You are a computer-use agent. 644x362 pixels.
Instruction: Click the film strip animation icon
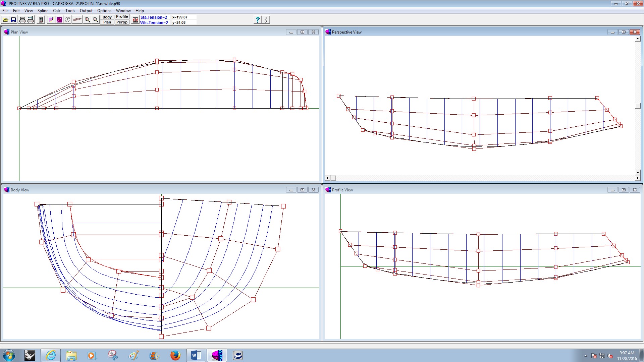click(135, 20)
